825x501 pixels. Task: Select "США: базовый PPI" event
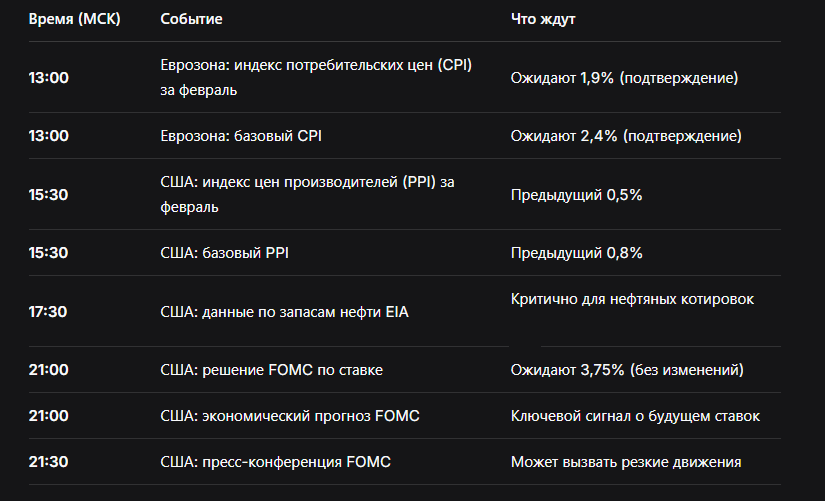point(225,253)
